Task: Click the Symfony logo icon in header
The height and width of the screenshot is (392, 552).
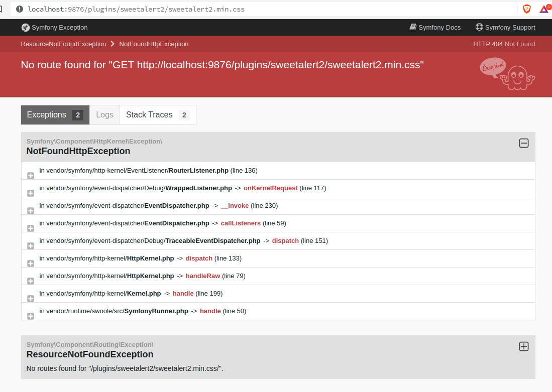Action: tap(25, 28)
